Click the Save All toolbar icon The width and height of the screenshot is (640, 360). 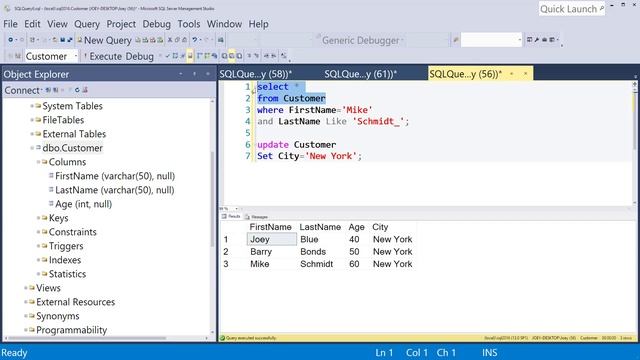[70, 40]
